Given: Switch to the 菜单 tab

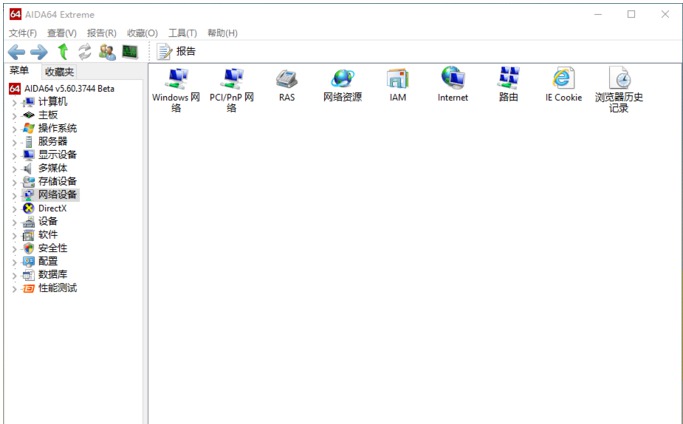Looking at the screenshot, I should (x=20, y=71).
